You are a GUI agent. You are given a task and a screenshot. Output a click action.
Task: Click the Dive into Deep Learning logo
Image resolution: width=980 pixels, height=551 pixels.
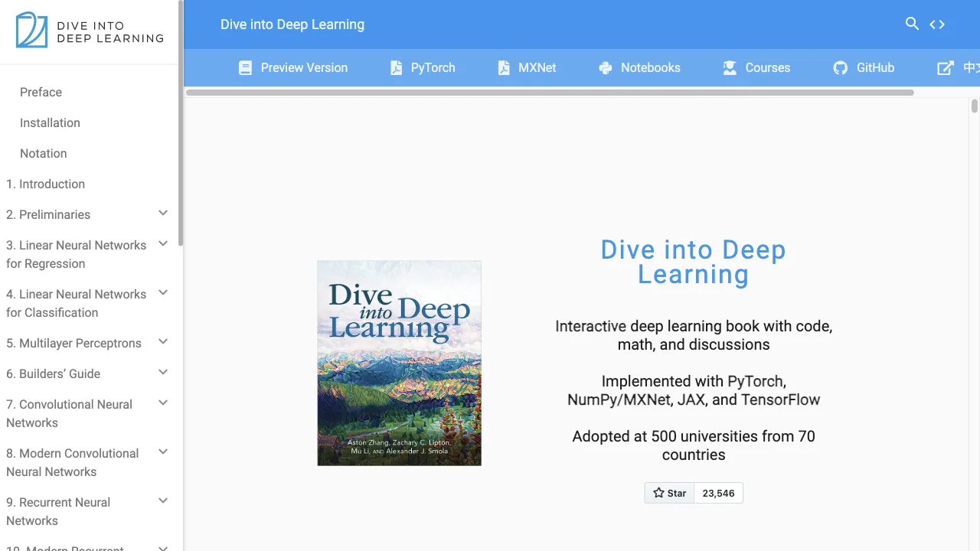click(90, 30)
